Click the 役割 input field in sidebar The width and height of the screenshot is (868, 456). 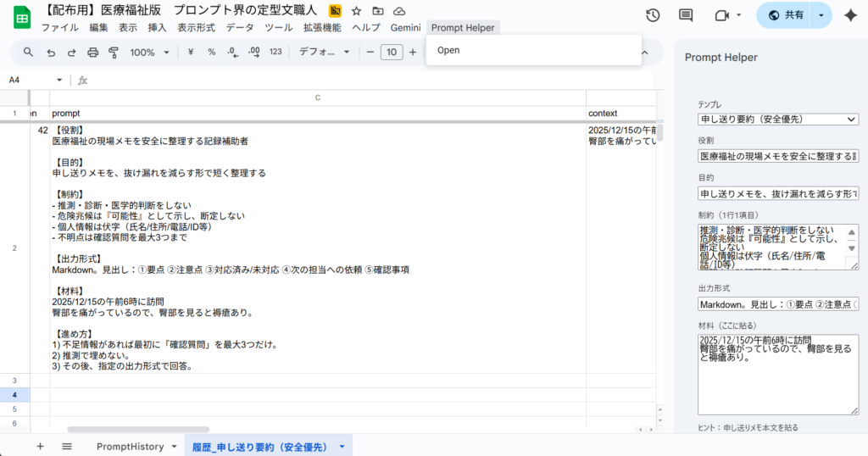click(x=777, y=156)
